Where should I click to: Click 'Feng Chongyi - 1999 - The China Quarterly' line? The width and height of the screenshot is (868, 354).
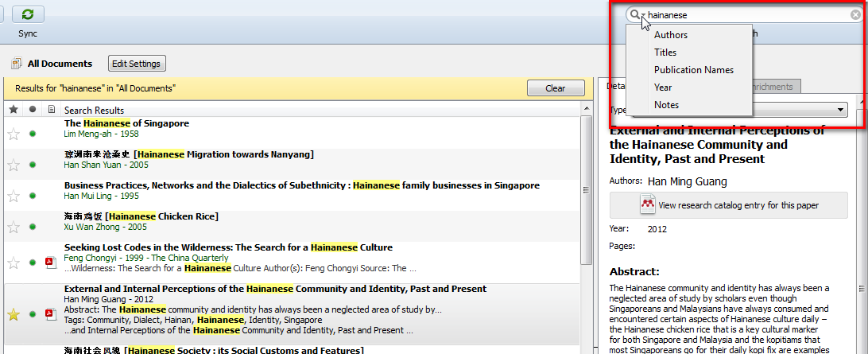(146, 259)
